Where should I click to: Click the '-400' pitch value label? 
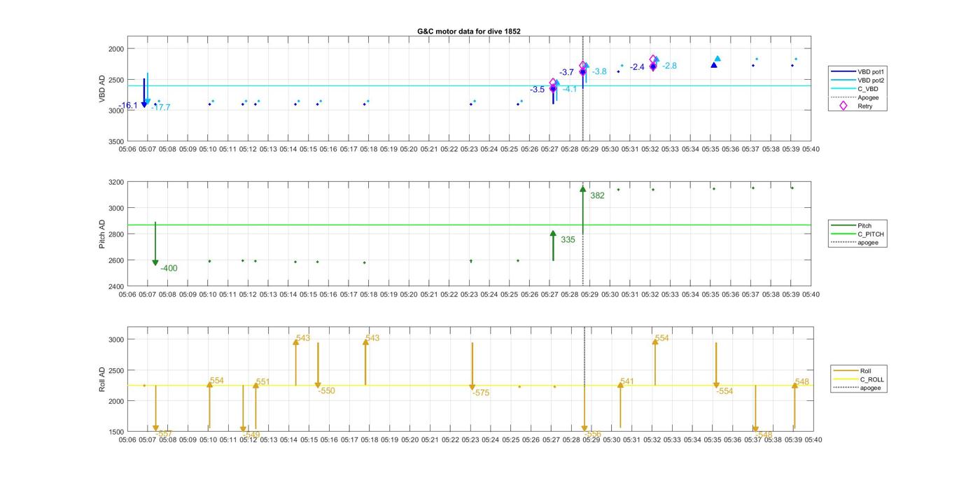click(x=169, y=268)
